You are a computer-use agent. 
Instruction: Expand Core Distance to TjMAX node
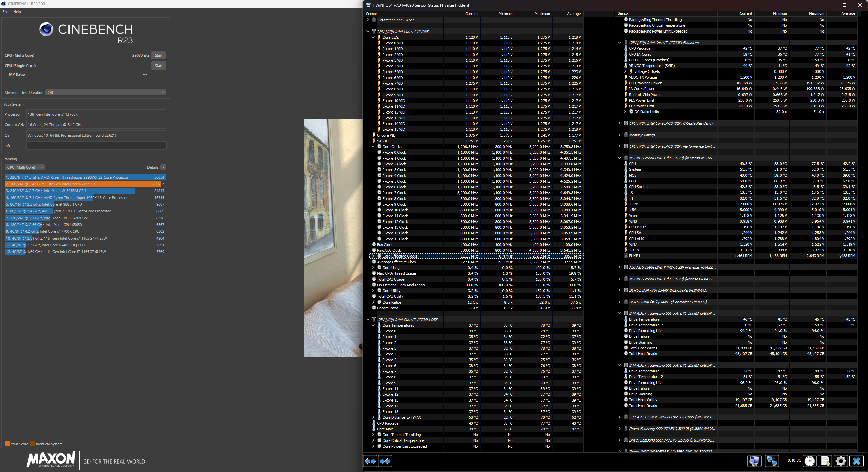[373, 417]
